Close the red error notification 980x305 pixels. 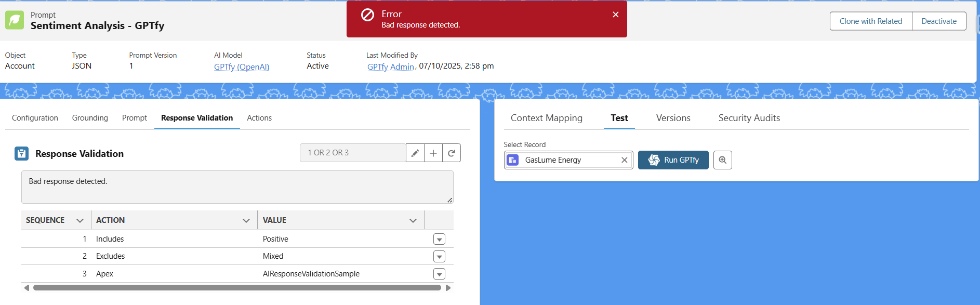point(615,15)
